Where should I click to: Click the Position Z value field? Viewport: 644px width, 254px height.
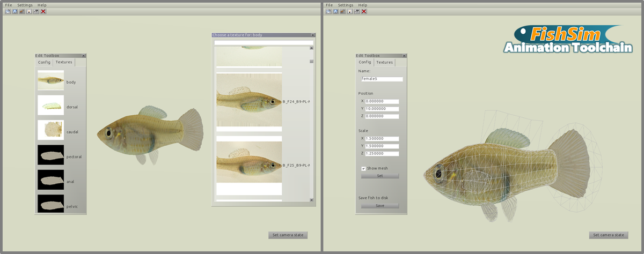[x=383, y=116]
